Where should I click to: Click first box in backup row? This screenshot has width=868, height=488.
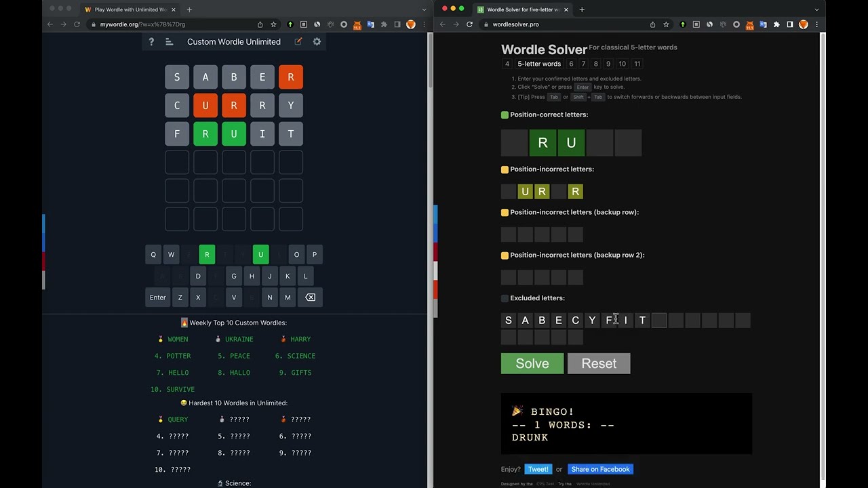click(x=509, y=235)
